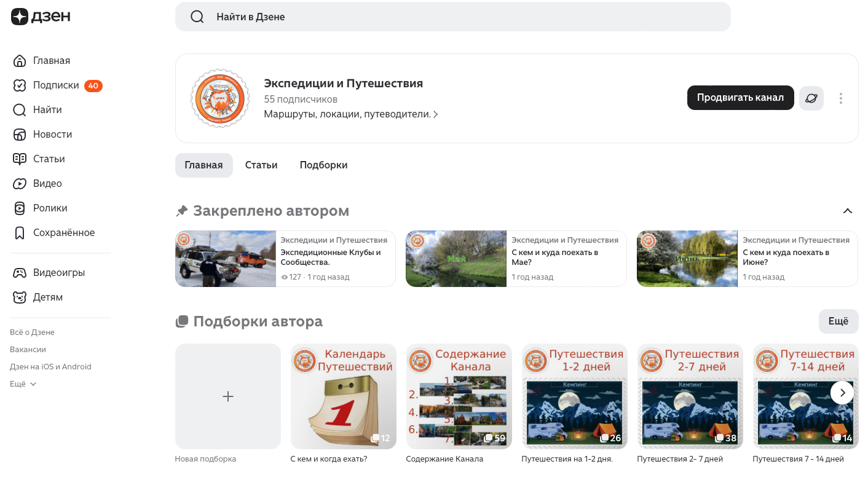This screenshot has width=868, height=480.
Task: Click 127 · 1 год назад views text
Action: coord(315,277)
